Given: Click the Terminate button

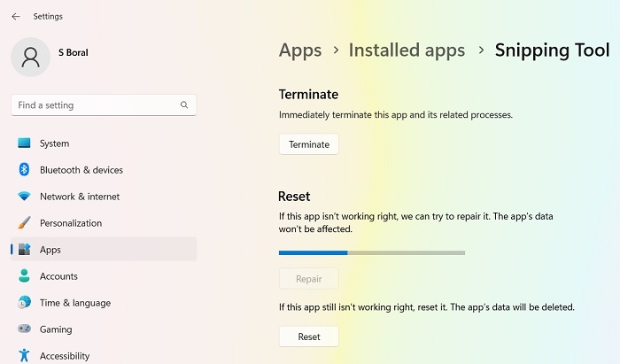Looking at the screenshot, I should coord(309,144).
